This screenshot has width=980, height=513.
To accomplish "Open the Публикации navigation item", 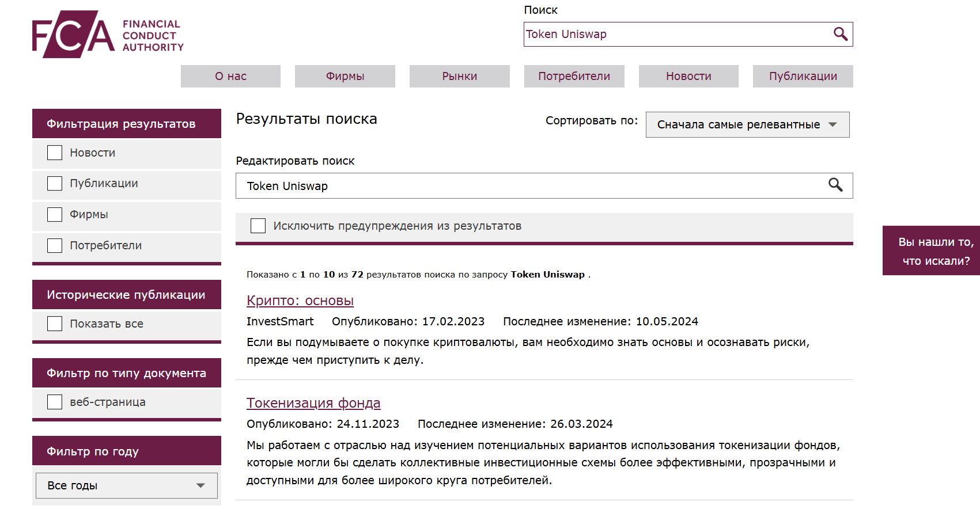I will click(803, 76).
